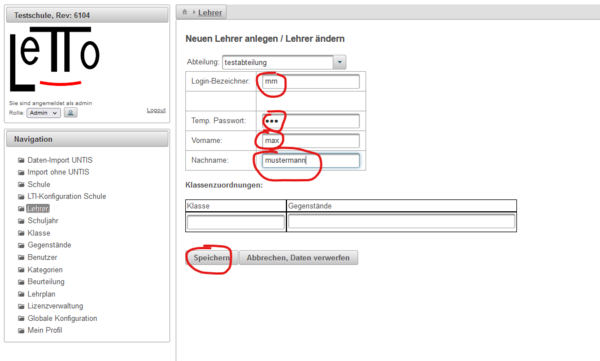Image resolution: width=600 pixels, height=361 pixels.
Task: Click folder icon next to Import ohne UNTIS
Action: 21,172
